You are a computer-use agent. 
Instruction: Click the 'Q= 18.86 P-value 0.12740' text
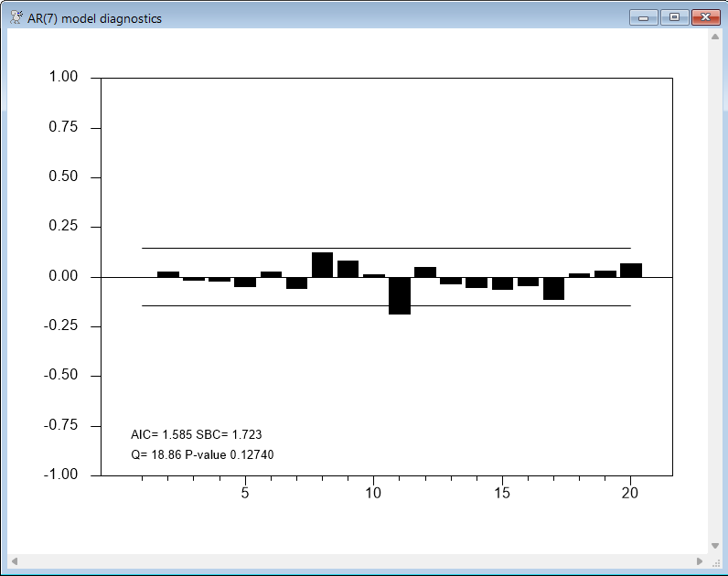(203, 454)
